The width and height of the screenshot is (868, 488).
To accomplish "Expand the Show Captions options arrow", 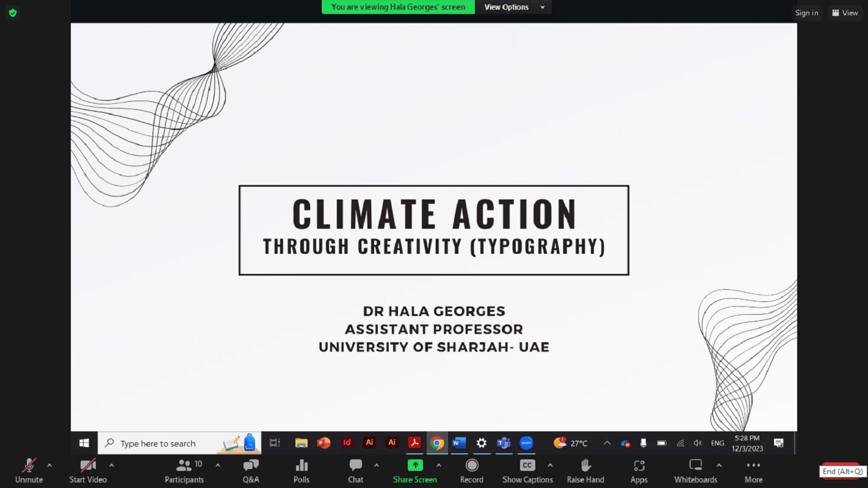I will tap(550, 465).
